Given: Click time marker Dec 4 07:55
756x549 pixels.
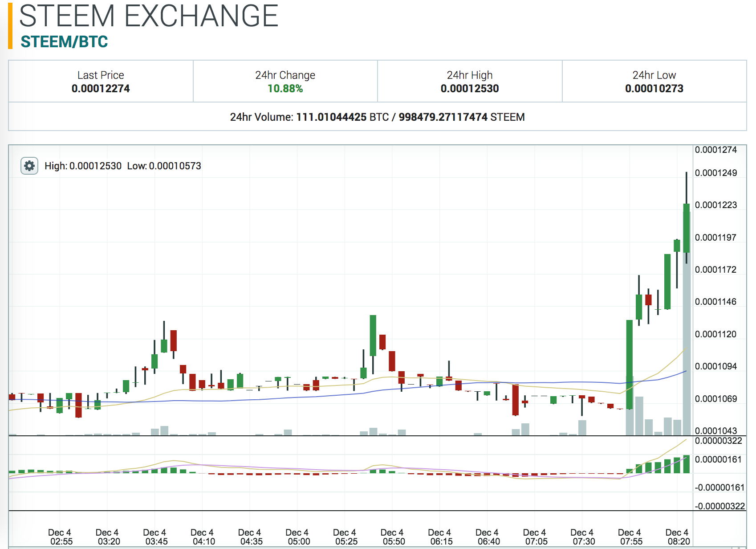Looking at the screenshot, I should click(630, 537).
